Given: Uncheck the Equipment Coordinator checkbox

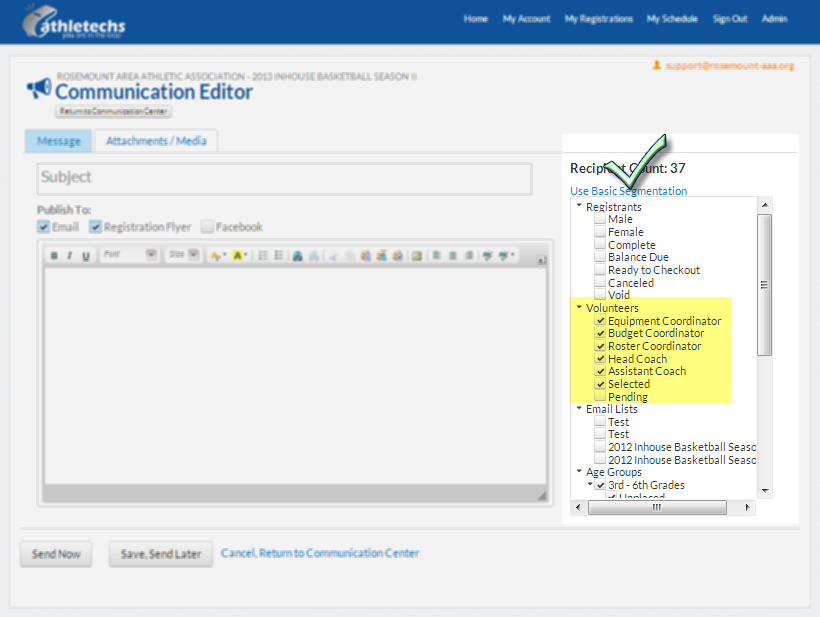Looking at the screenshot, I should [x=600, y=321].
